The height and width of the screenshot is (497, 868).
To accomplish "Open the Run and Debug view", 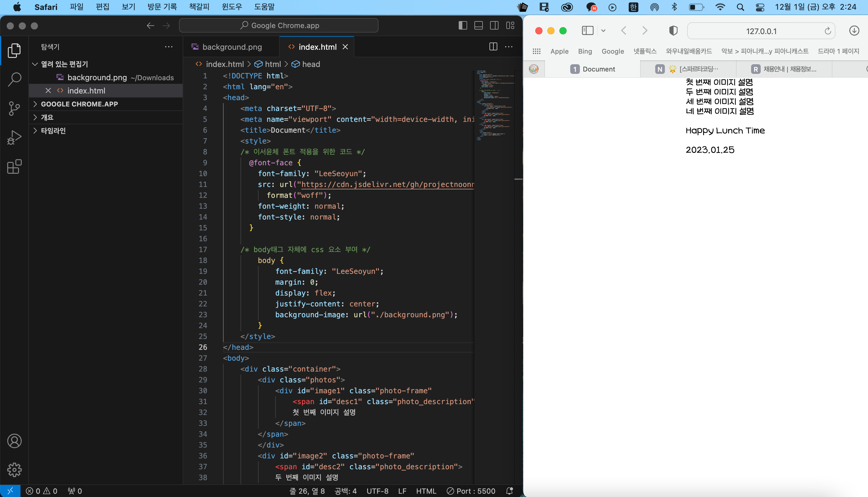I will click(14, 138).
